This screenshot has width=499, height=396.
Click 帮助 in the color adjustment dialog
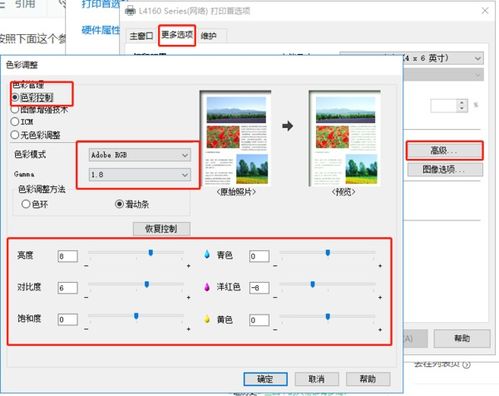click(x=368, y=379)
